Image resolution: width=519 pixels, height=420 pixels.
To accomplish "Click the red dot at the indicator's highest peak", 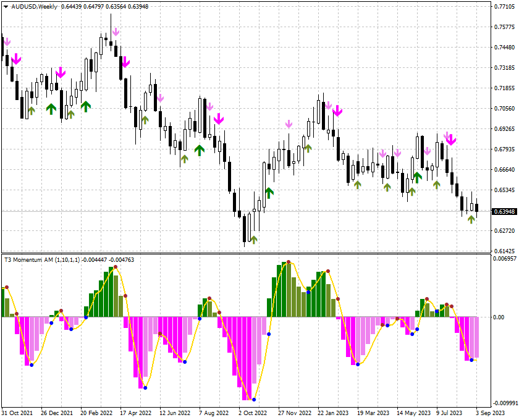I will [x=289, y=262].
